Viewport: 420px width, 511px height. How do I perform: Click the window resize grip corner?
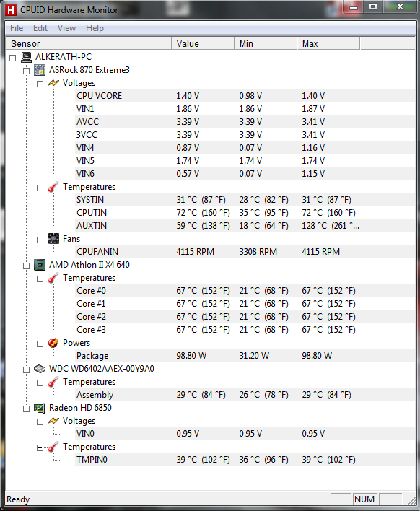pyautogui.click(x=412, y=500)
